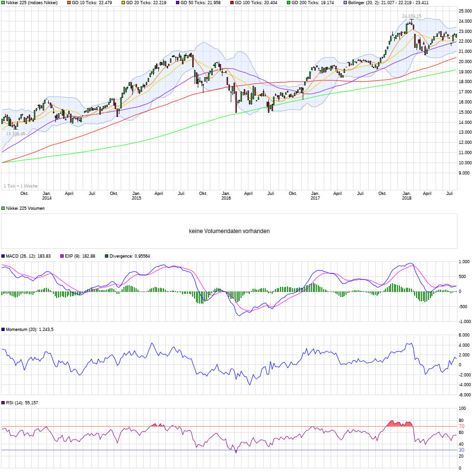This screenshot has width=476, height=473.
Task: Click the 'Divergence: 0,95564' label
Action: [130, 256]
